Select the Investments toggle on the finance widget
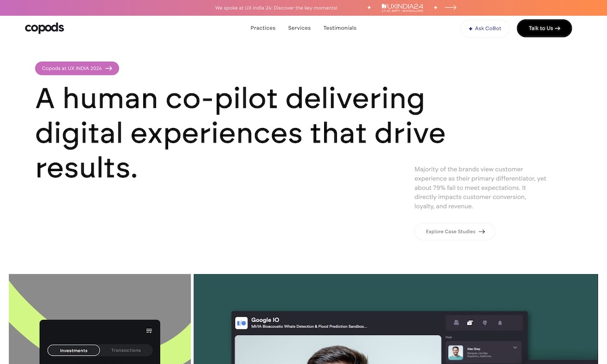 (73, 350)
